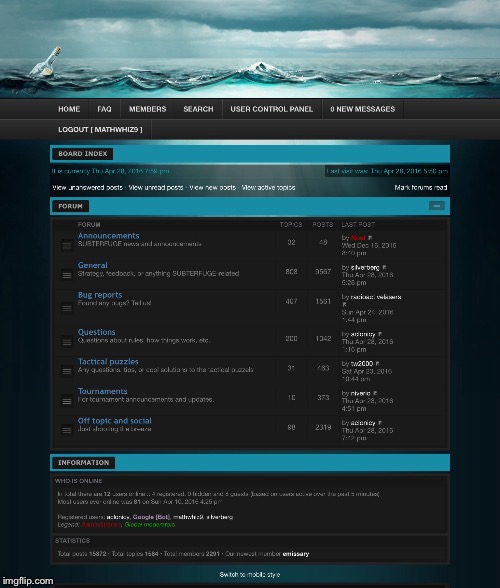Switch to mobile style
500x588 pixels.
250,574
